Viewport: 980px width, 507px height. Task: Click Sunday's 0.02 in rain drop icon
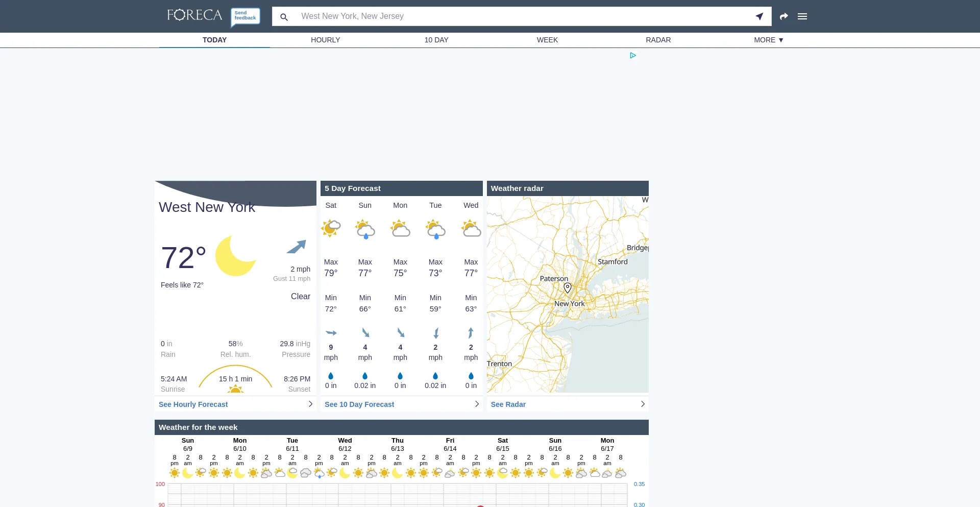coord(365,376)
